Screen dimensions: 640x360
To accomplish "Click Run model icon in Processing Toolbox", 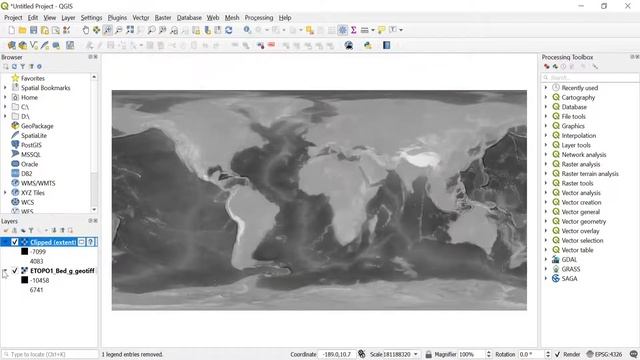I will (547, 67).
